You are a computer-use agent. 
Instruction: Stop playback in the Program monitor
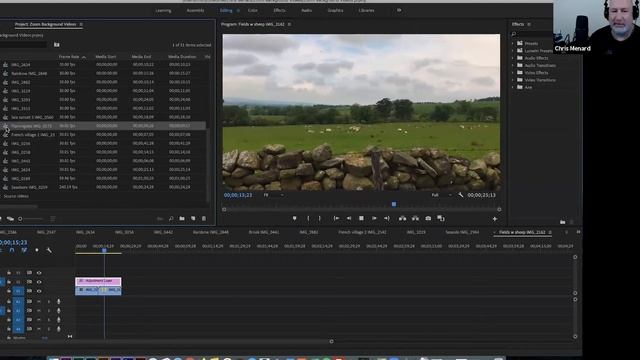coord(361,218)
